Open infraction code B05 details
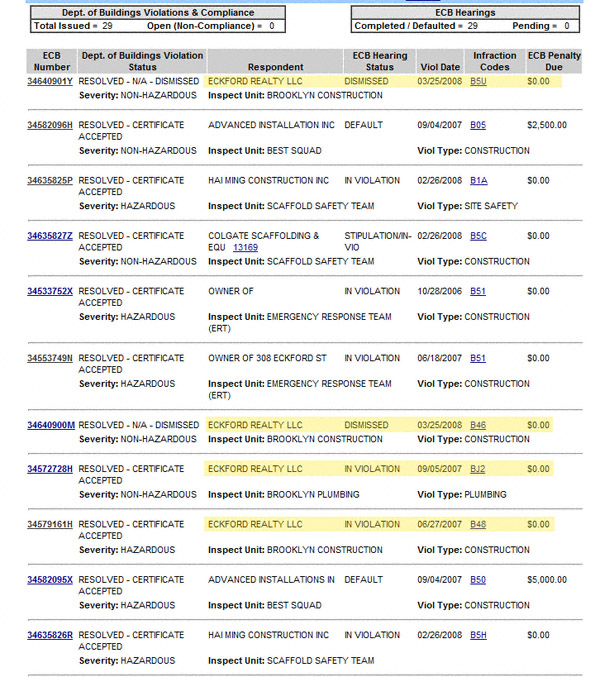The height and width of the screenshot is (677, 600). coord(478,125)
